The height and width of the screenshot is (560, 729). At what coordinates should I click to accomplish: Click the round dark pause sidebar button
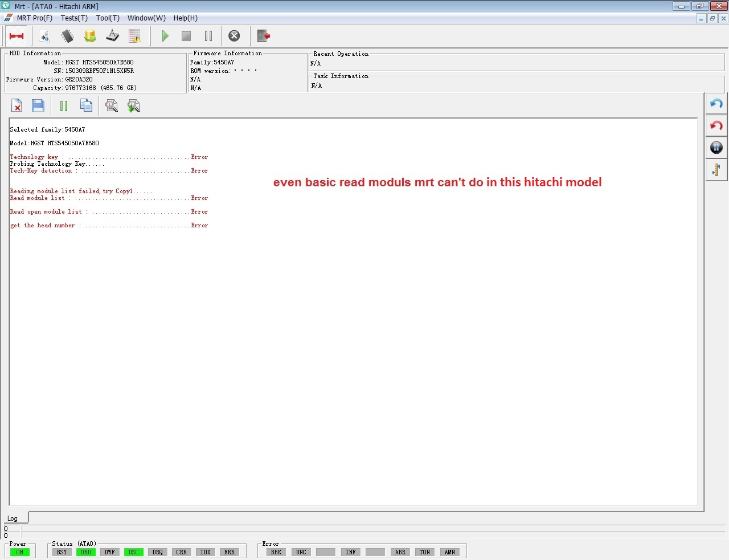tap(716, 148)
